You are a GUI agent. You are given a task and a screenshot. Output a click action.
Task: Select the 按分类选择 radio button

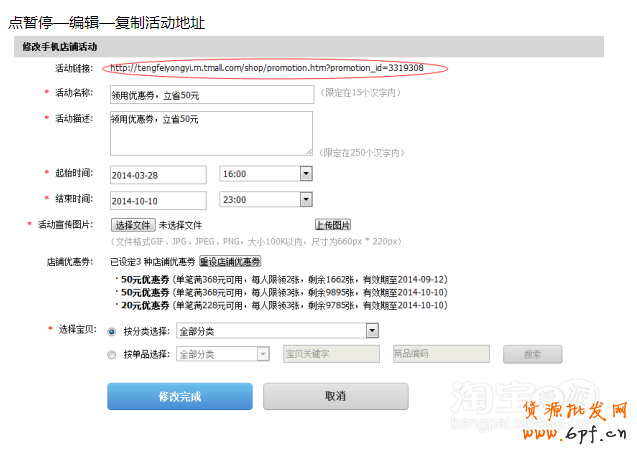111,330
